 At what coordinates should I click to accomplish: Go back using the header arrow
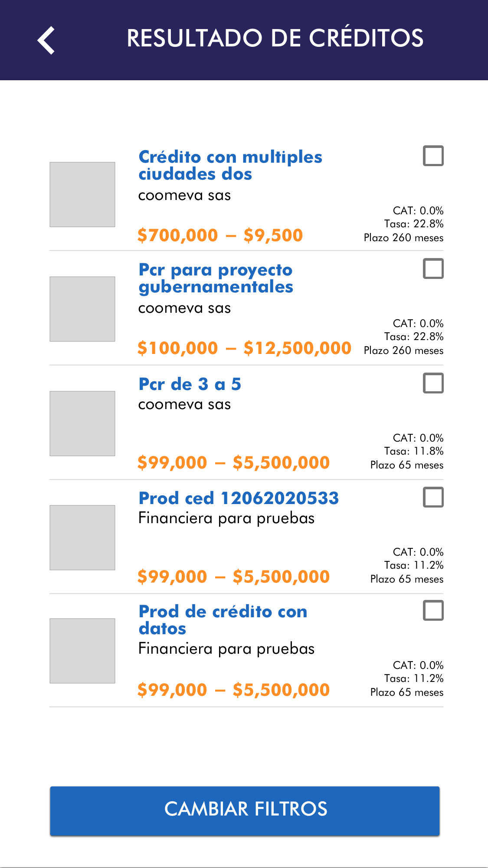(x=46, y=40)
